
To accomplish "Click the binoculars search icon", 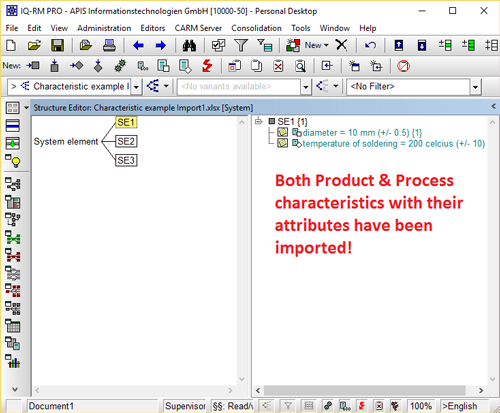I will tap(189, 45).
